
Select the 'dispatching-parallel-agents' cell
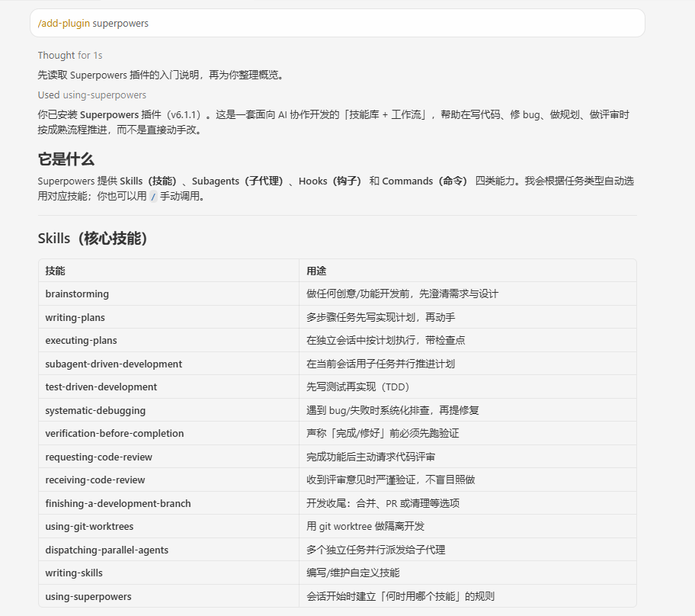(169, 550)
